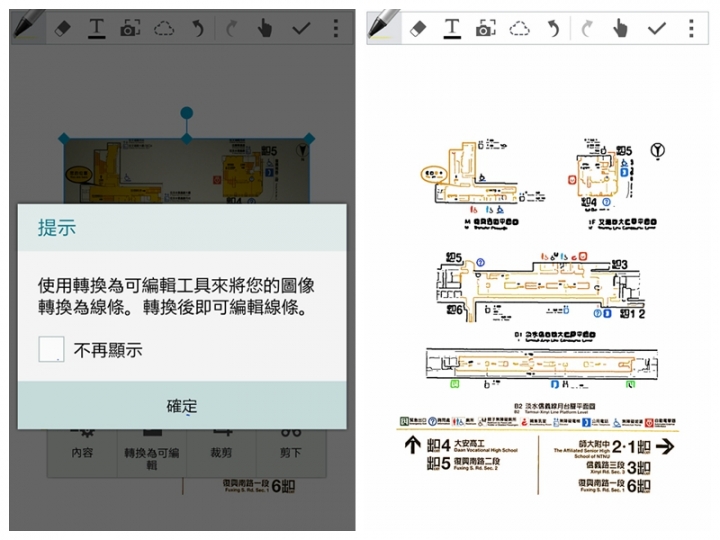Click the 師大附中 2·1出口 label
Screen dimensions: 720x540
602,447
